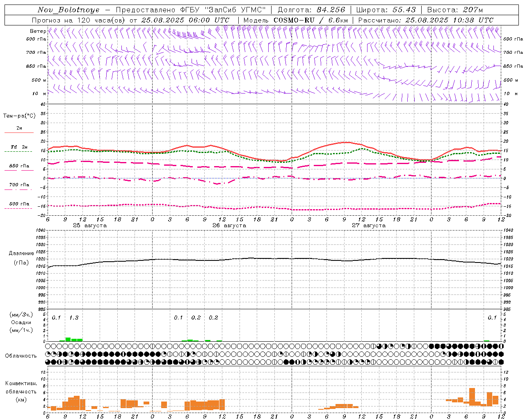Click the model label COSMO-RU / 6.6км
The height and width of the screenshot is (420, 525).
click(310, 20)
